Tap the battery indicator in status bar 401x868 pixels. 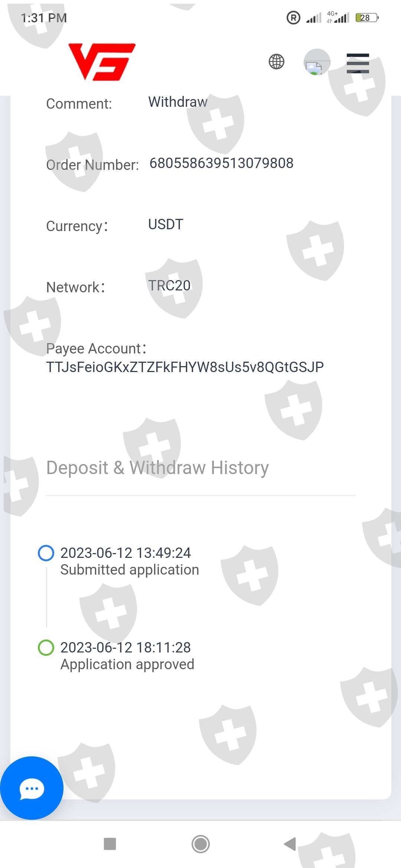[x=367, y=17]
